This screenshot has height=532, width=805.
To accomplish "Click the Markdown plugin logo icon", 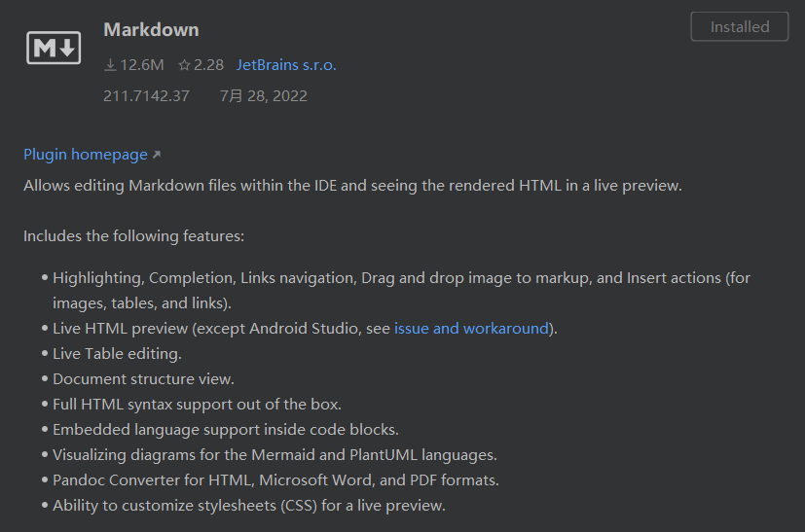I will click(x=54, y=48).
